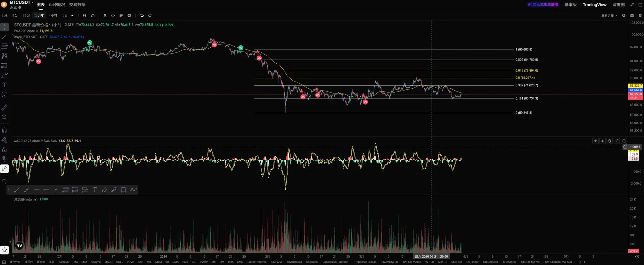Screen dimensions: 644x265
Task: Redo the chart action
Action: (150, 15)
